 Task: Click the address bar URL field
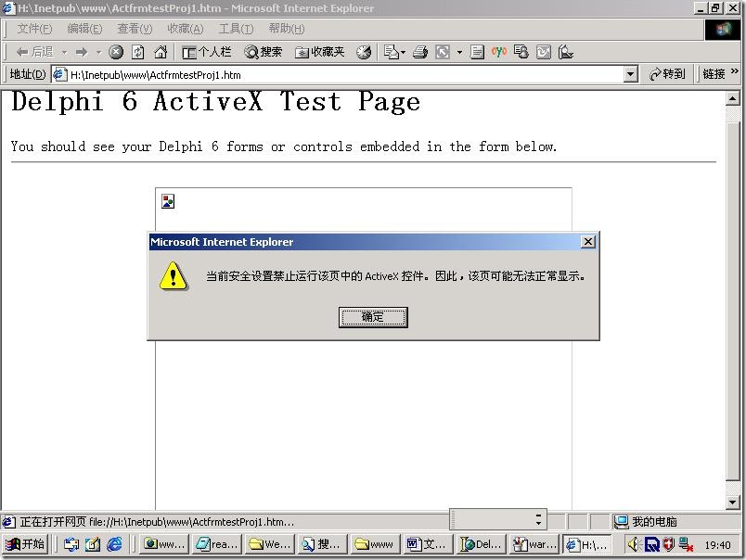coord(339,74)
